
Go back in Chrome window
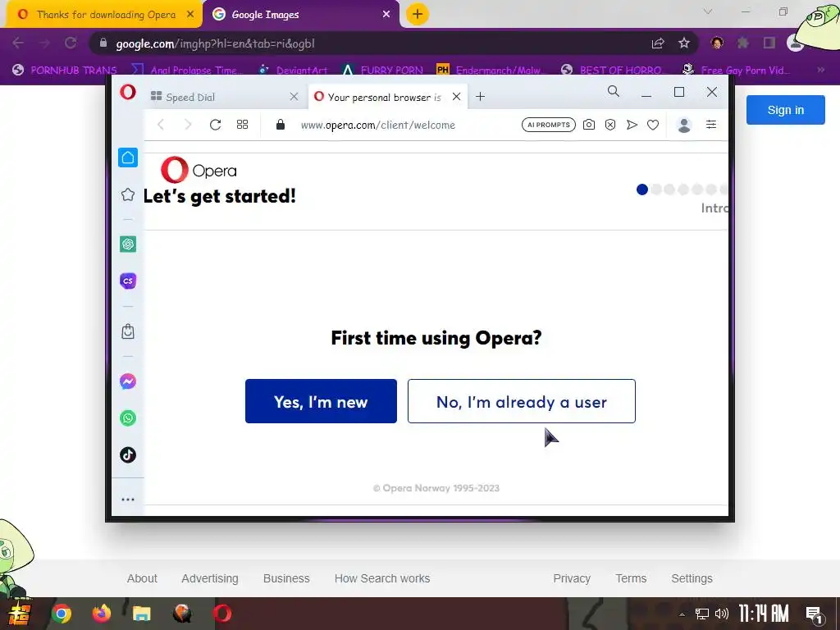point(18,43)
